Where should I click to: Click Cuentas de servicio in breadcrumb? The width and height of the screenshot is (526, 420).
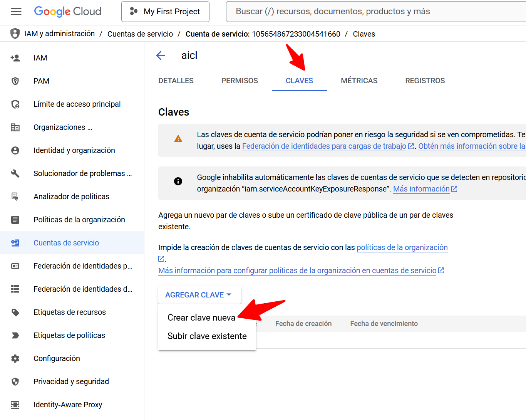tap(140, 34)
